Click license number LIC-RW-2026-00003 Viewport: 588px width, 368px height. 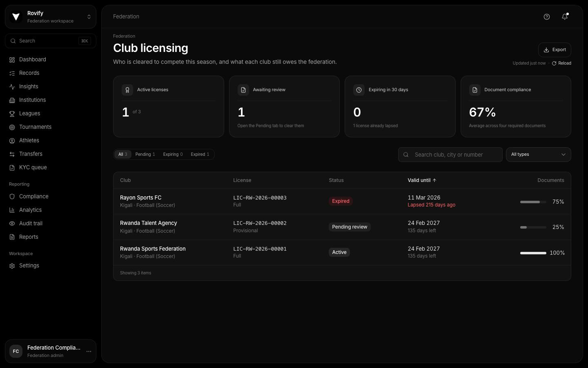click(260, 198)
